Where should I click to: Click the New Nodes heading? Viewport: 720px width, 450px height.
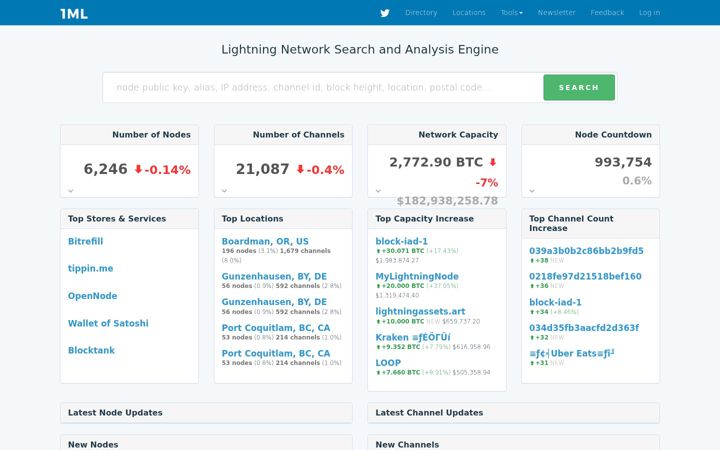93,444
